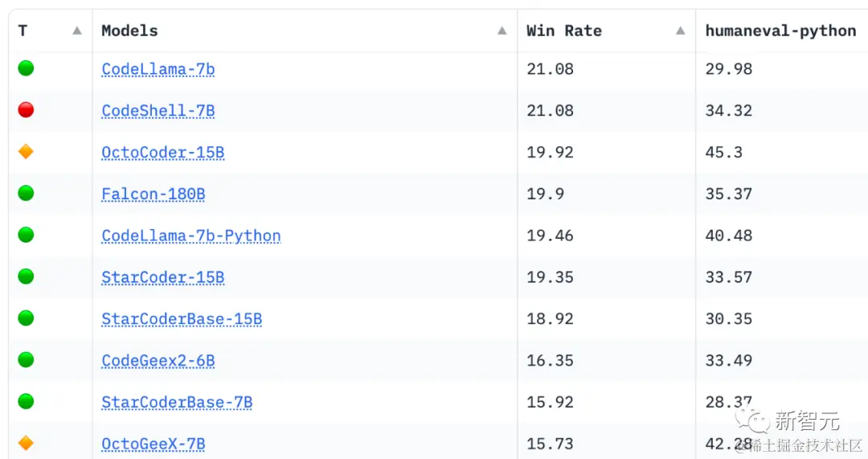Open the OctoGeeX-7B model link
The width and height of the screenshot is (868, 459).
coord(154,444)
